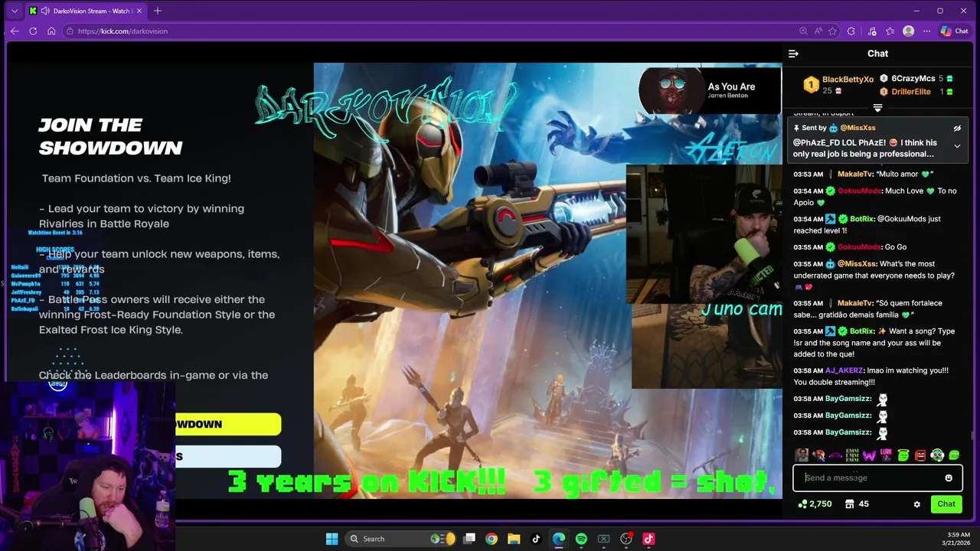This screenshot has width=980, height=551.
Task: Open the Copilot Chat button
Action: click(x=955, y=31)
